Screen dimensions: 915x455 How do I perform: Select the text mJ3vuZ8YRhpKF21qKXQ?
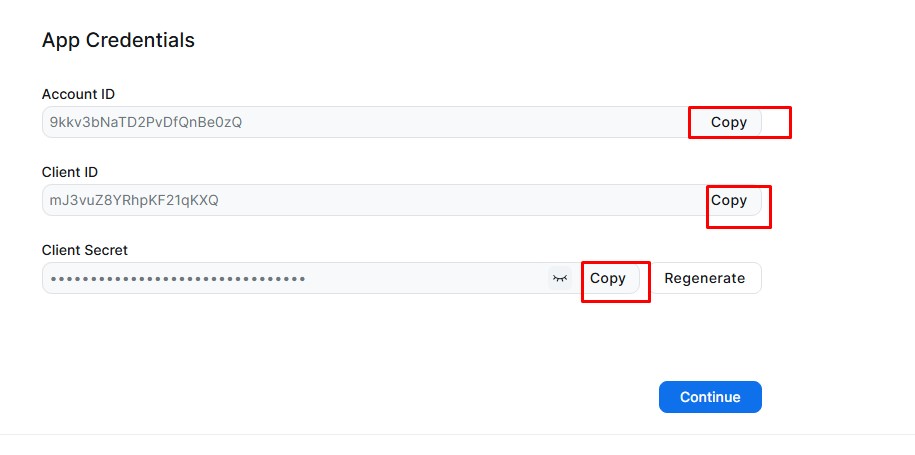click(134, 201)
